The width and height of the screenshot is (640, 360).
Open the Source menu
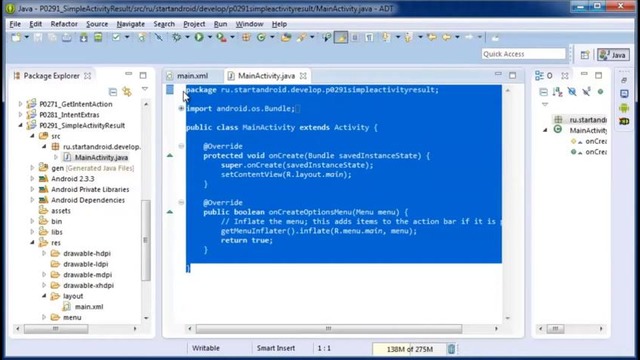point(97,24)
